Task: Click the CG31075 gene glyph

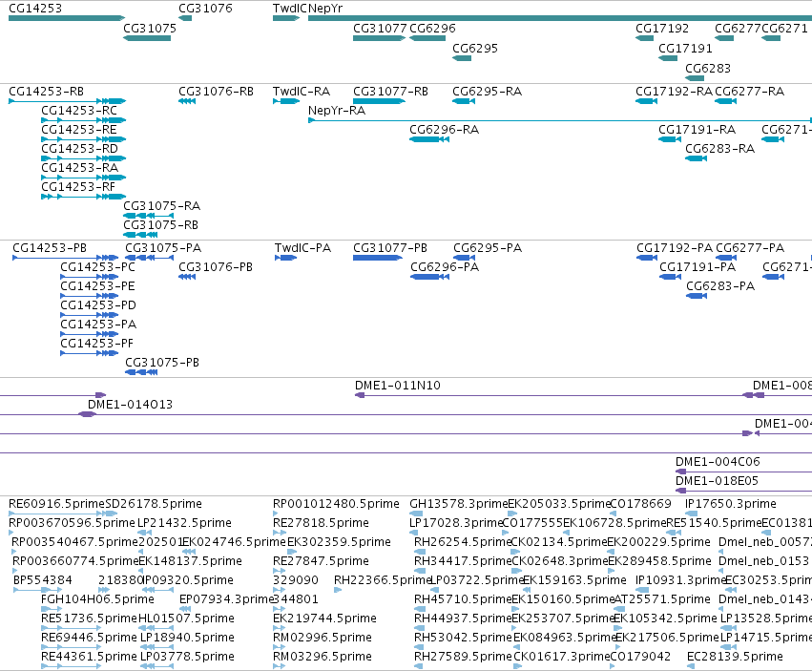Action: 147,38
